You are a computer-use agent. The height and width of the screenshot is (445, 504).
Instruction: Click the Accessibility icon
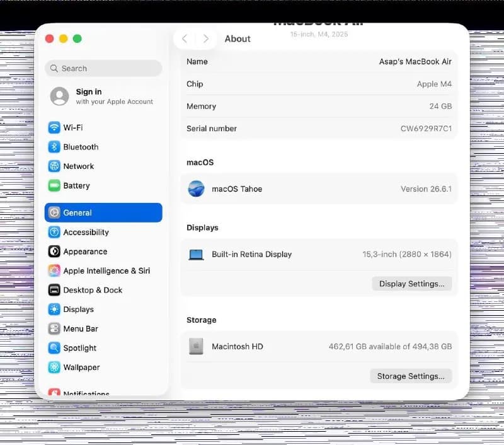pyautogui.click(x=54, y=232)
